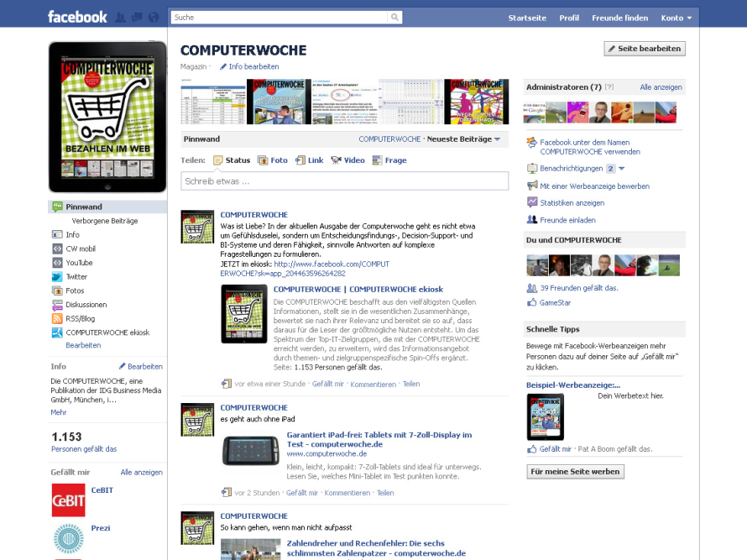Click the megaphone advertising icon

tap(532, 186)
